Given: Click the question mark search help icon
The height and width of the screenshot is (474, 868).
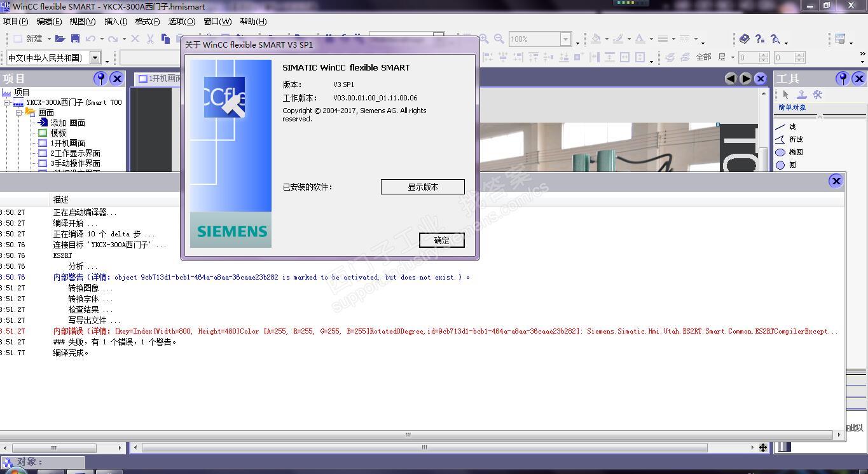Looking at the screenshot, I should point(775,39).
